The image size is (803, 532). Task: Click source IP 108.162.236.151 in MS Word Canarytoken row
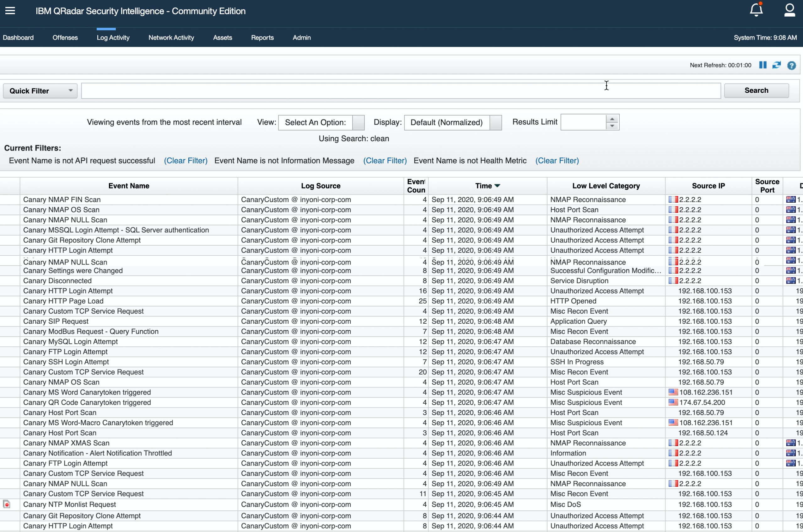tap(706, 392)
